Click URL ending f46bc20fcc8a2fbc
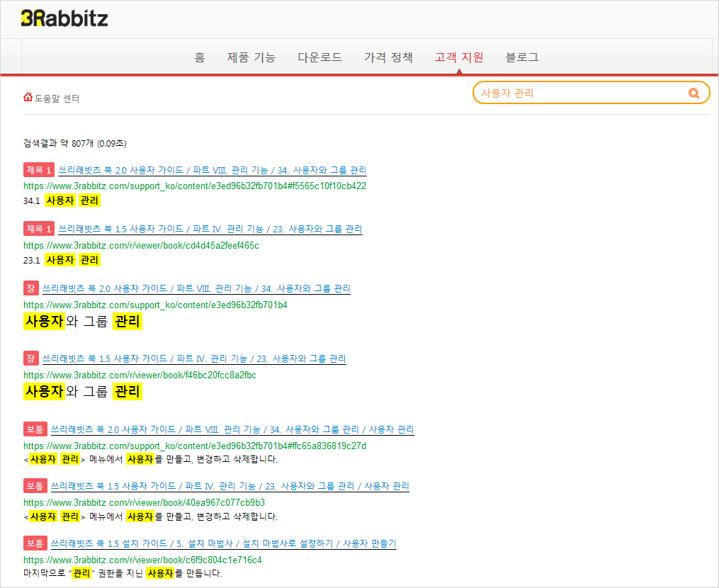The width and height of the screenshot is (719, 588). 140,375
